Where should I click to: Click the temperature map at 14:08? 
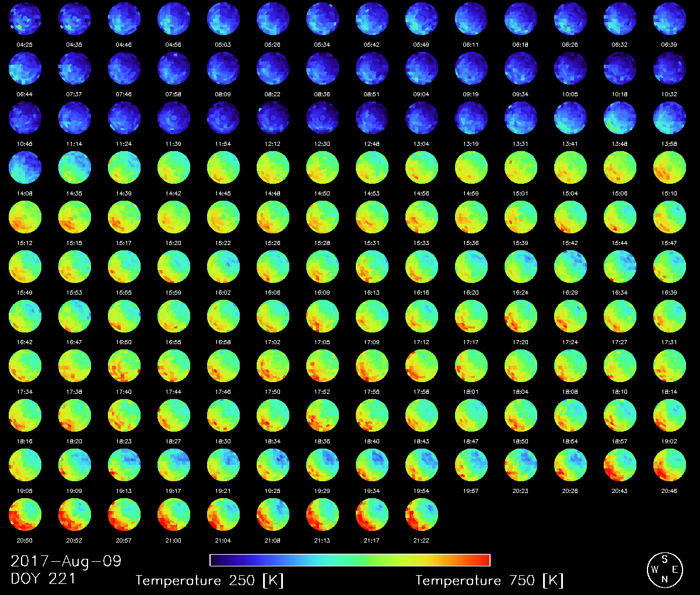[25, 167]
